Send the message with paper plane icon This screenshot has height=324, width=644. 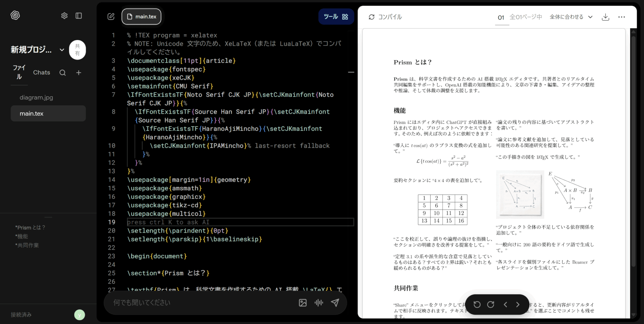pos(335,303)
